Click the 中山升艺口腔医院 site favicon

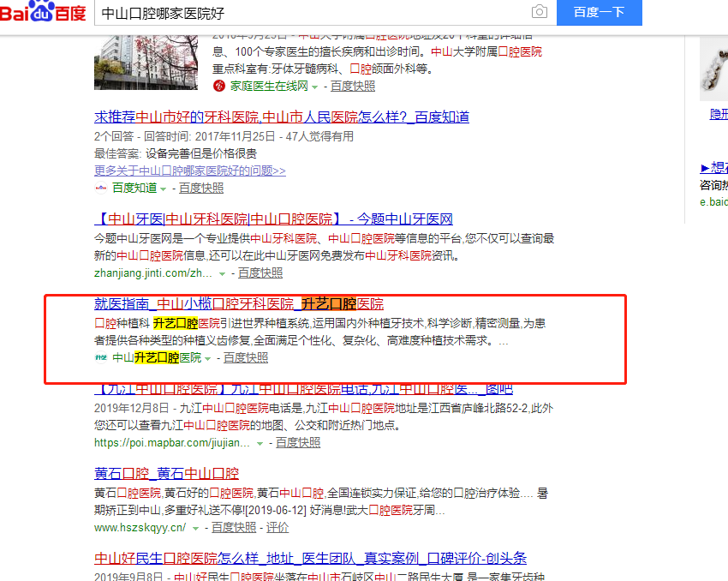pyautogui.click(x=101, y=357)
